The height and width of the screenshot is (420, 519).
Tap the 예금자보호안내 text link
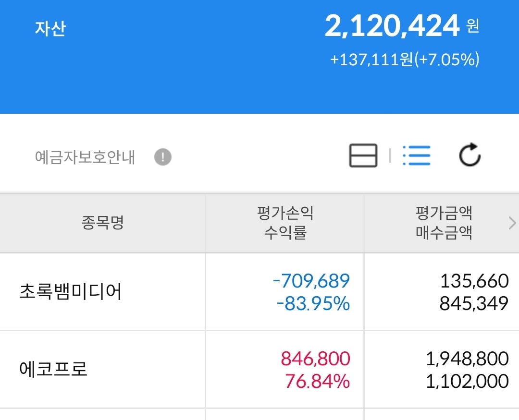point(85,157)
